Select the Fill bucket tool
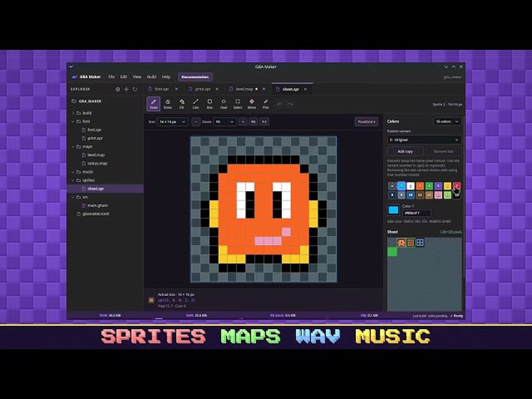Viewport: 532px width, 399px height. click(182, 103)
